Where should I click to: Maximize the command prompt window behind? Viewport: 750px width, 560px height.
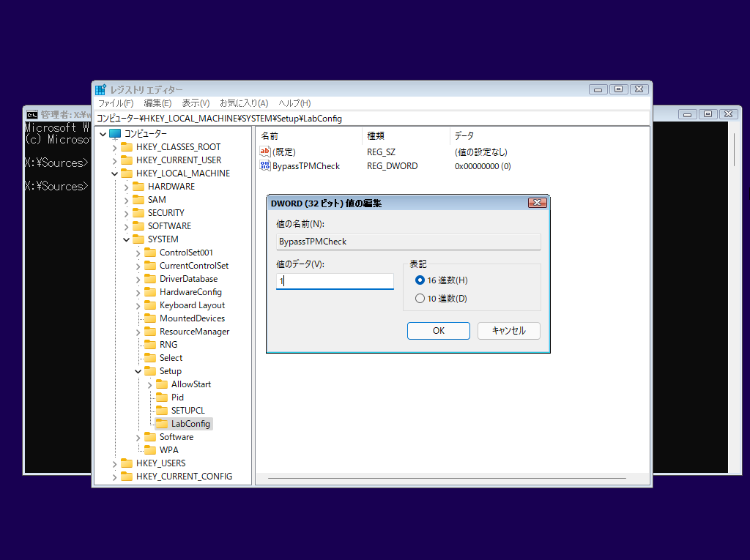click(708, 114)
